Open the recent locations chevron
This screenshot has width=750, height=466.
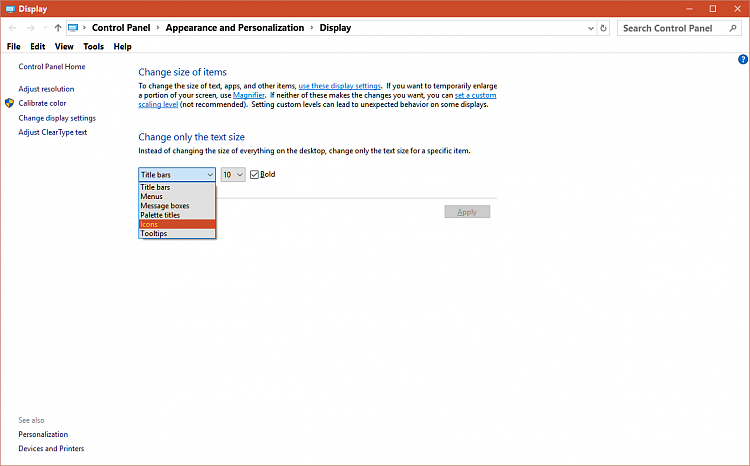[45, 28]
